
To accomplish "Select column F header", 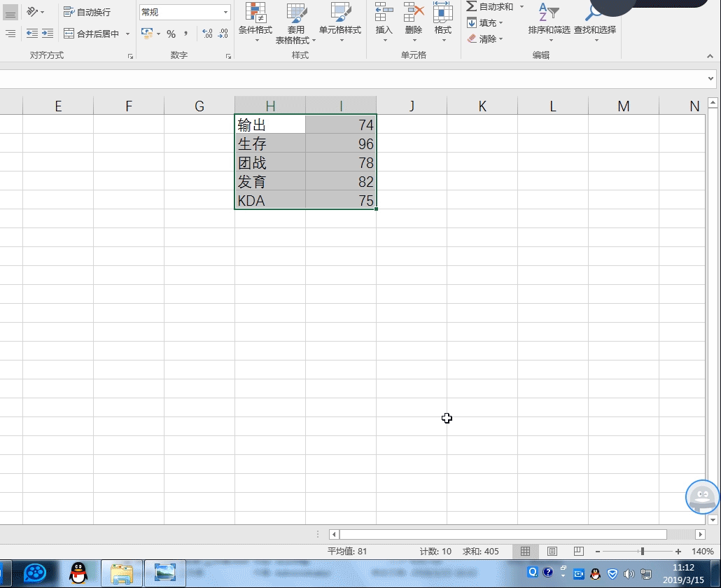I will tap(129, 106).
